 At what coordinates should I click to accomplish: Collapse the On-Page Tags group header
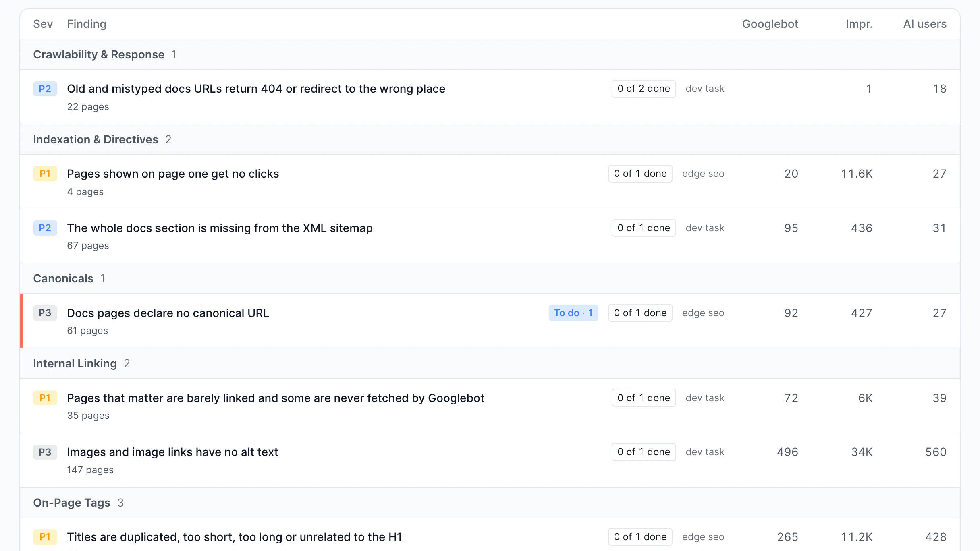490,503
